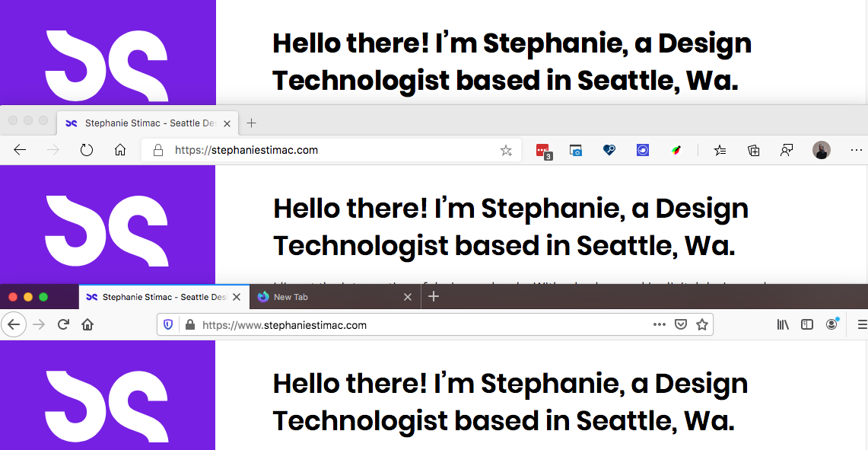The image size is (868, 450).
Task: Open the profile avatar menu in Edge
Action: [822, 150]
